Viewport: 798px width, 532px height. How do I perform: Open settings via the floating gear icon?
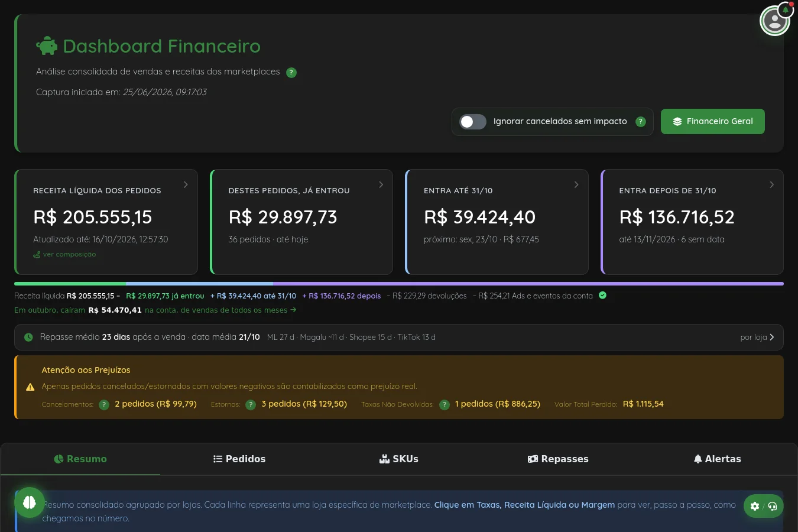click(755, 506)
